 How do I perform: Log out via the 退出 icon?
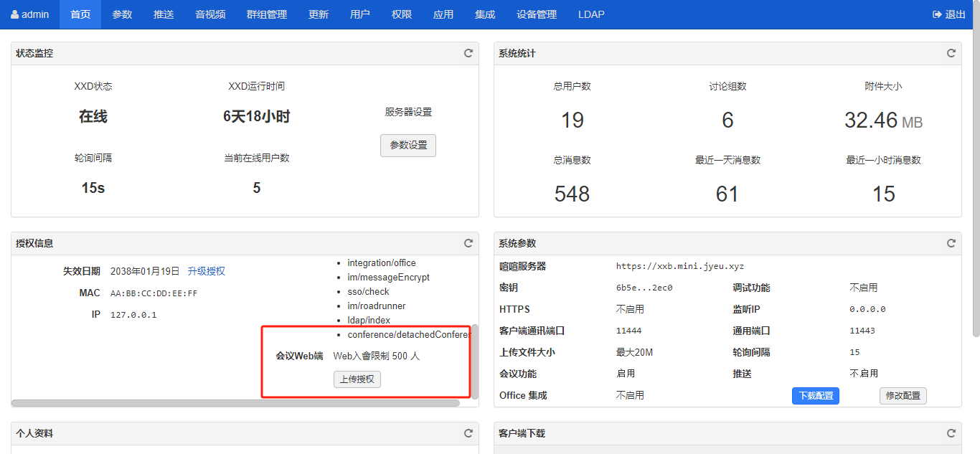(x=937, y=14)
